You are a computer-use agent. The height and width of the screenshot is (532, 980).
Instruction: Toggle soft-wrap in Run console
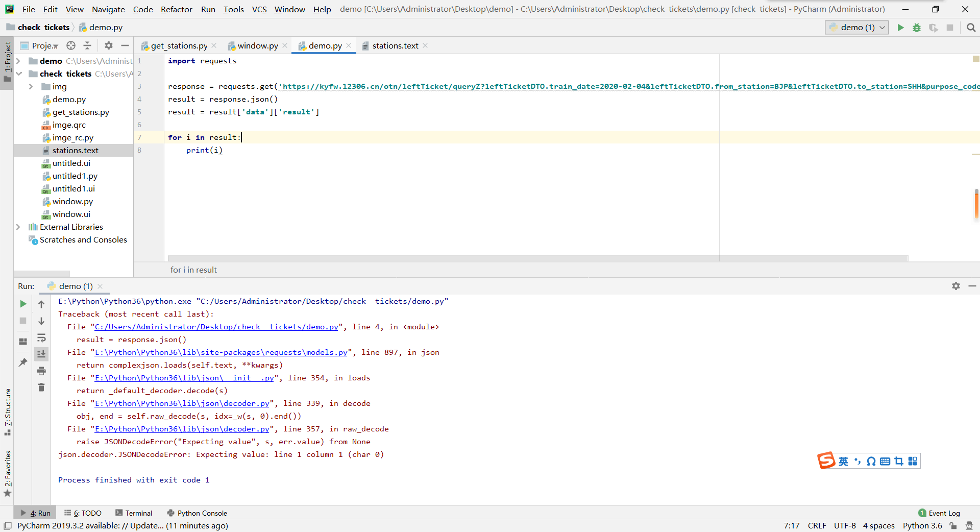(41, 337)
